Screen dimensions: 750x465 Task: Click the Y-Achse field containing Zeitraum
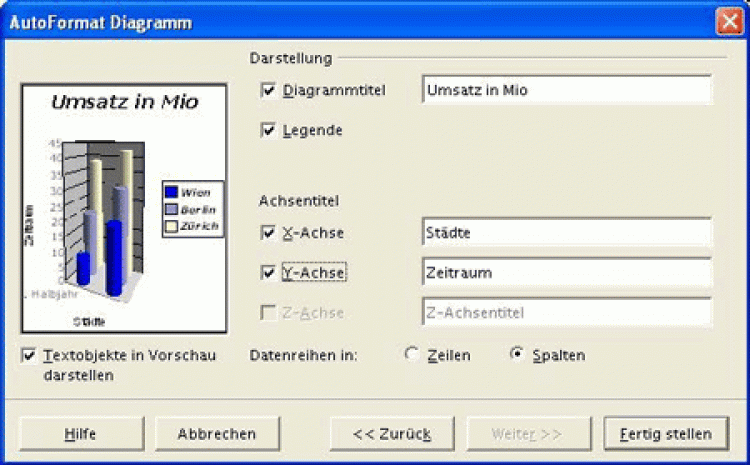tap(566, 272)
